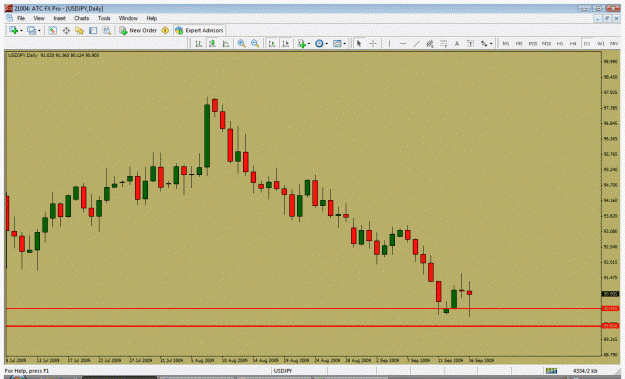The height and width of the screenshot is (379, 625).
Task: Click the chart window icon beside File
Action: (9, 18)
